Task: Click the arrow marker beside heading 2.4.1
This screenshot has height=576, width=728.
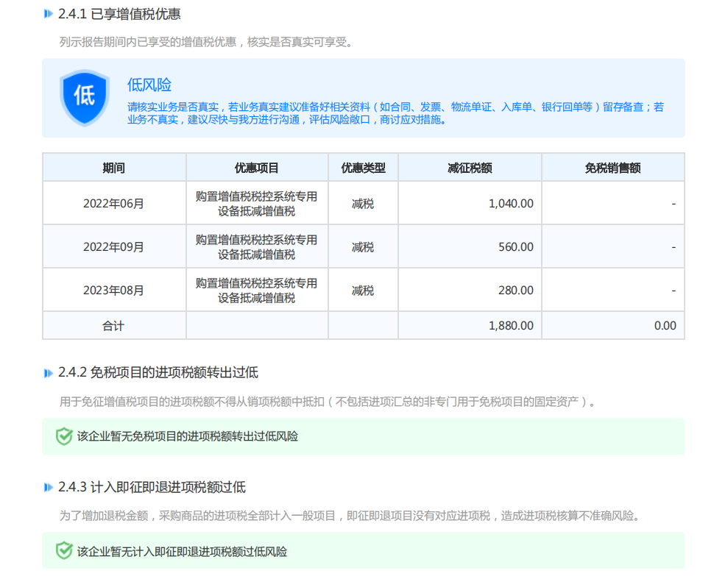Action: [x=49, y=14]
